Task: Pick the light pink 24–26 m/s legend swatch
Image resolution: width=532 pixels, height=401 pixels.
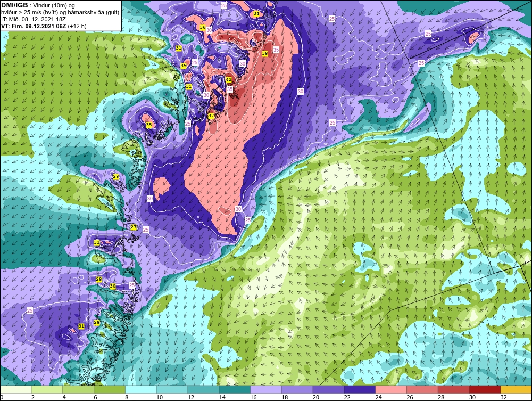Action: click(391, 389)
